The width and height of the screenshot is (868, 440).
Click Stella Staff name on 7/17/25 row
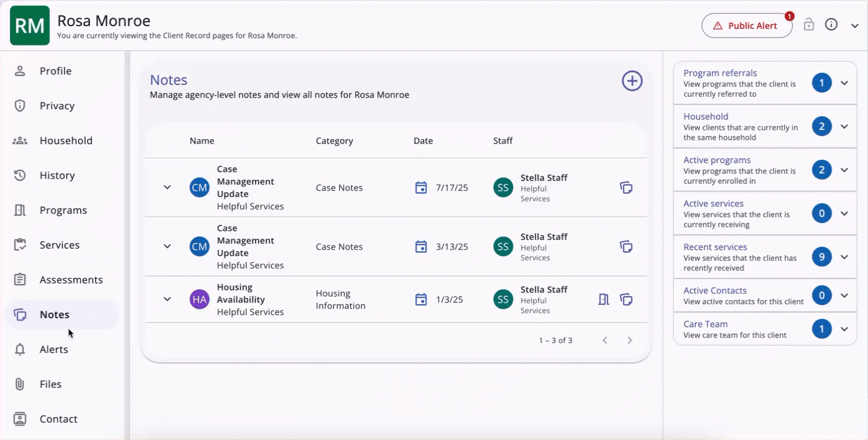coord(544,178)
